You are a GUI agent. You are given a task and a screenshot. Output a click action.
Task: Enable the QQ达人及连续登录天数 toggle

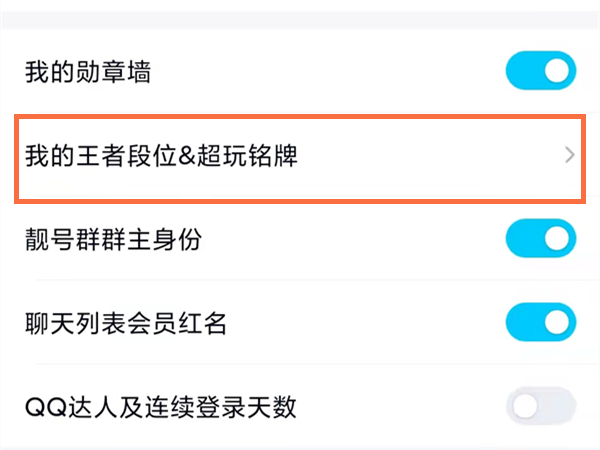541,406
